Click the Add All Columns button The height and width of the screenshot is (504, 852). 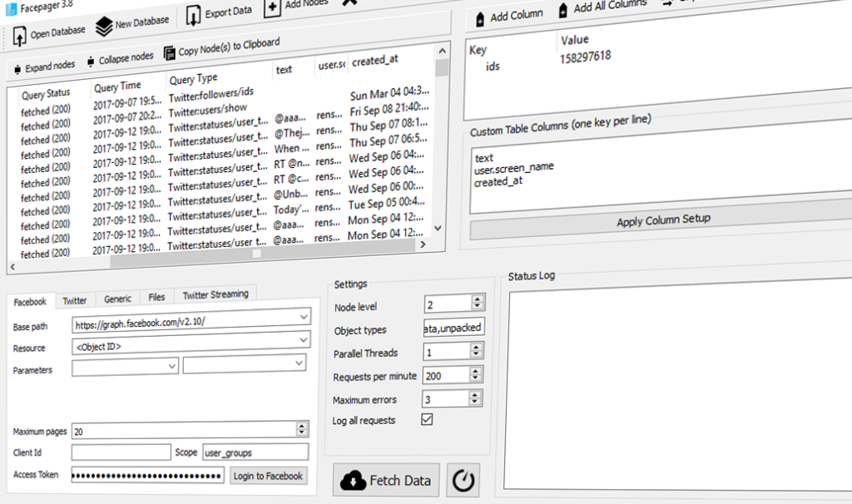coord(602,7)
